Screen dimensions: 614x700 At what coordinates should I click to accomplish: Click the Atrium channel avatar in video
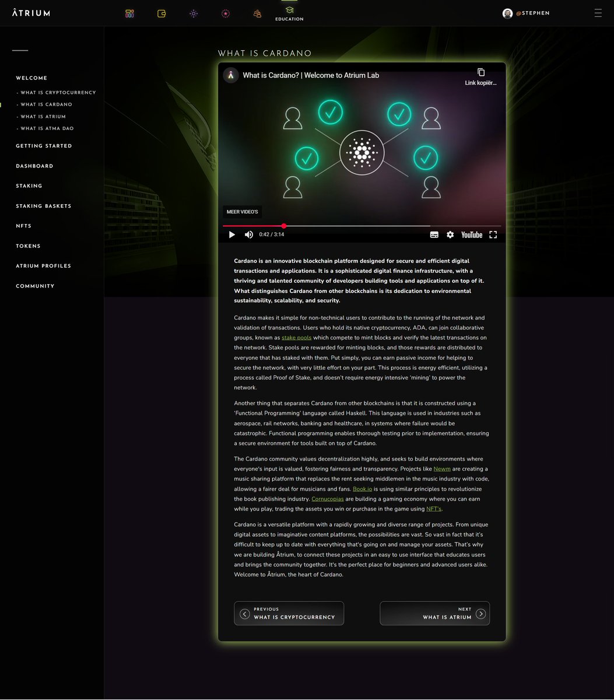click(231, 75)
